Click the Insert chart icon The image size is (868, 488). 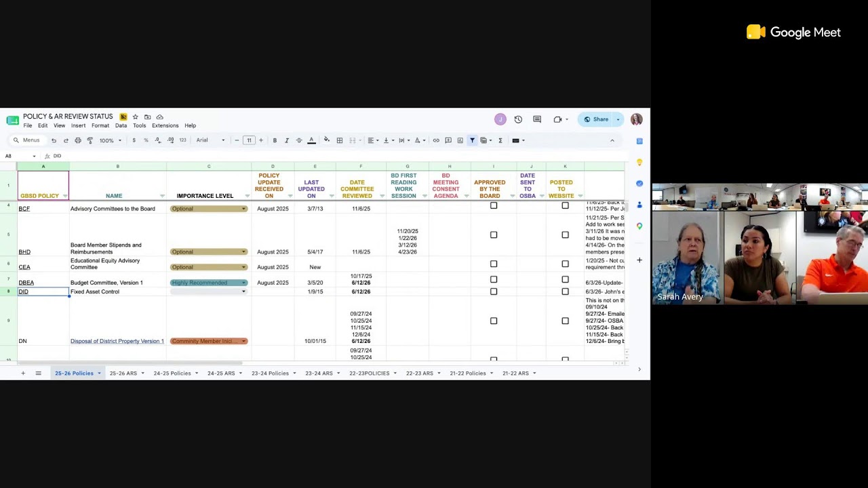[460, 140]
